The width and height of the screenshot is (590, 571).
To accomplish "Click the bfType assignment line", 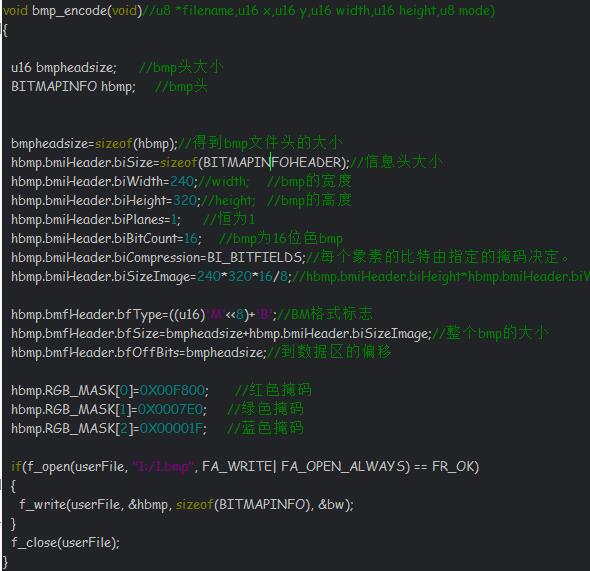I will tap(144, 314).
